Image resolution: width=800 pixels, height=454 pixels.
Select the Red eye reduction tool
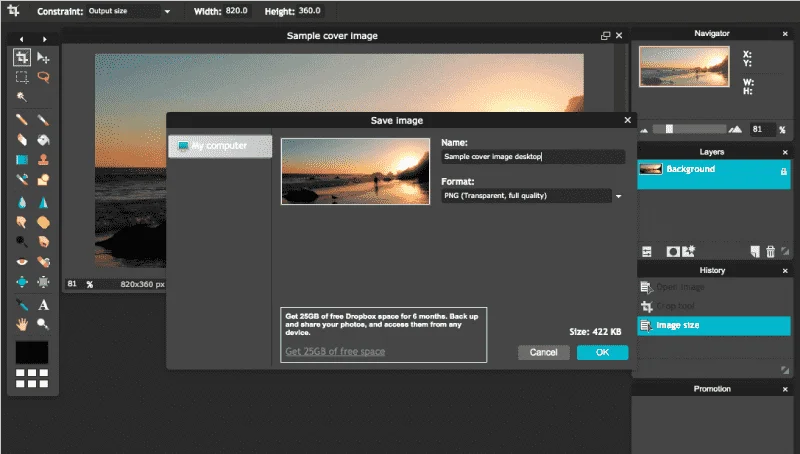(21, 262)
